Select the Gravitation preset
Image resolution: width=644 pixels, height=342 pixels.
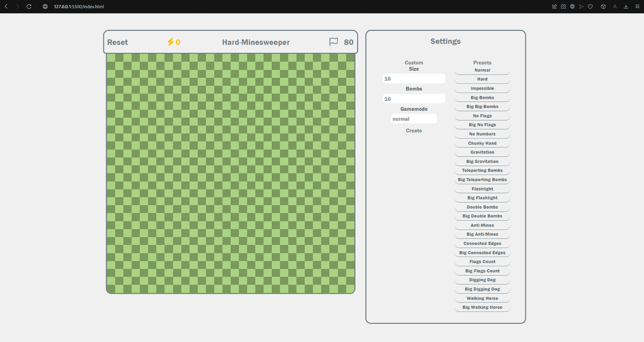click(x=482, y=153)
